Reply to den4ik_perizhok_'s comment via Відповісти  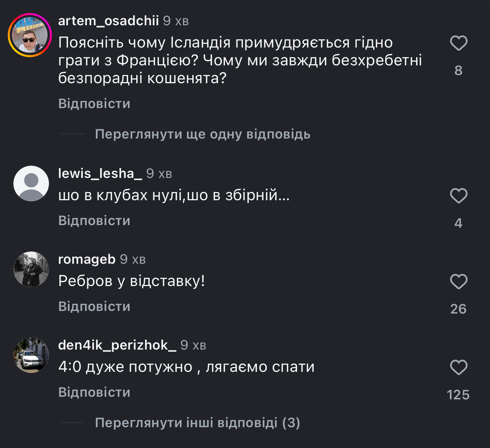pyautogui.click(x=94, y=392)
